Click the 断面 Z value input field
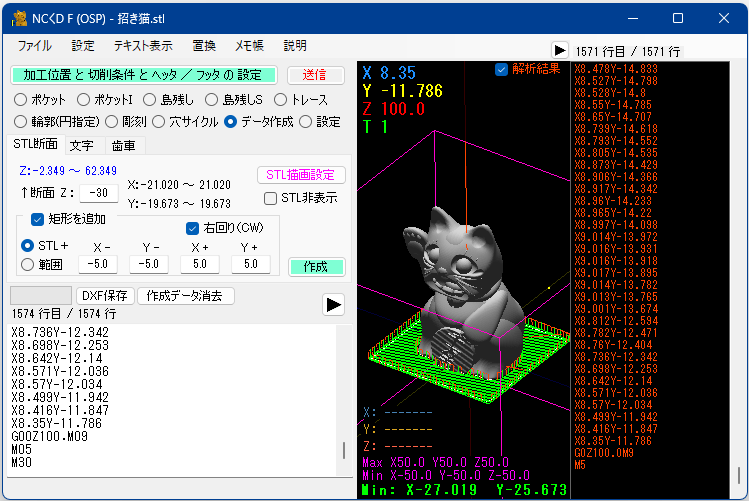The width and height of the screenshot is (749, 501). tap(98, 193)
